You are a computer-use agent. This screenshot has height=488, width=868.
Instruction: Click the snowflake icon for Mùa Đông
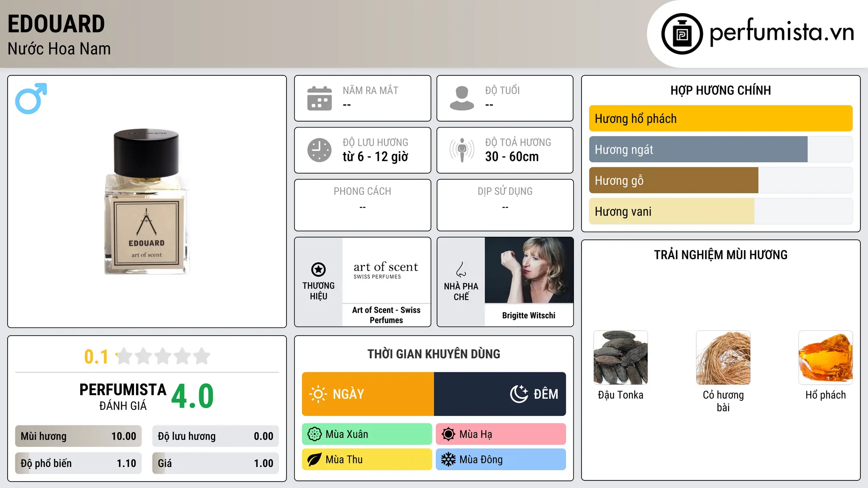(x=448, y=460)
